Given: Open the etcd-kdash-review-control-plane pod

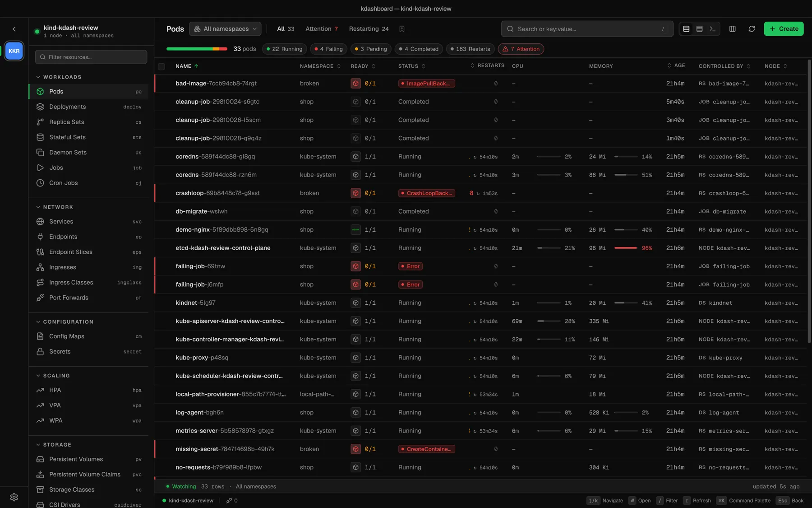Looking at the screenshot, I should (x=223, y=248).
